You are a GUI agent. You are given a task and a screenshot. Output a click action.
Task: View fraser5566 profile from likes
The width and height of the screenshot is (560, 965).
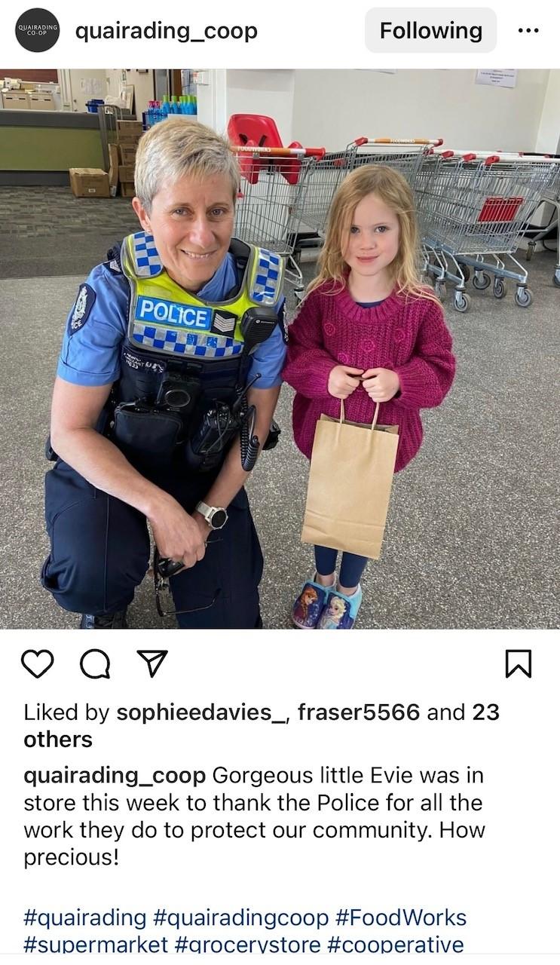(359, 712)
